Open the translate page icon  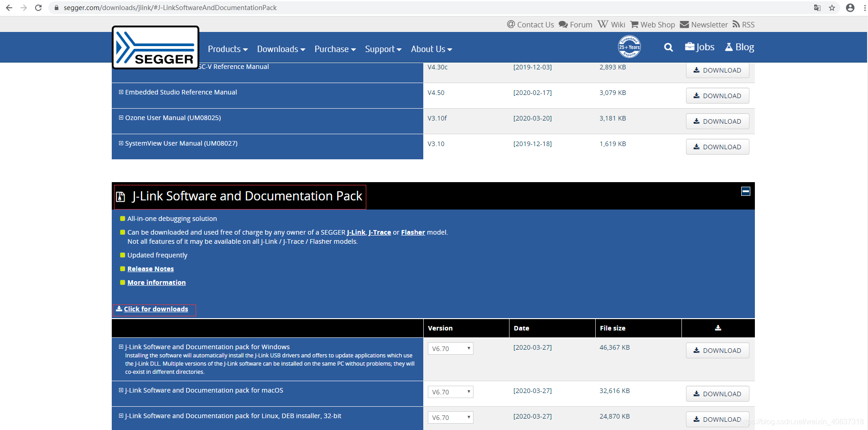tap(817, 8)
